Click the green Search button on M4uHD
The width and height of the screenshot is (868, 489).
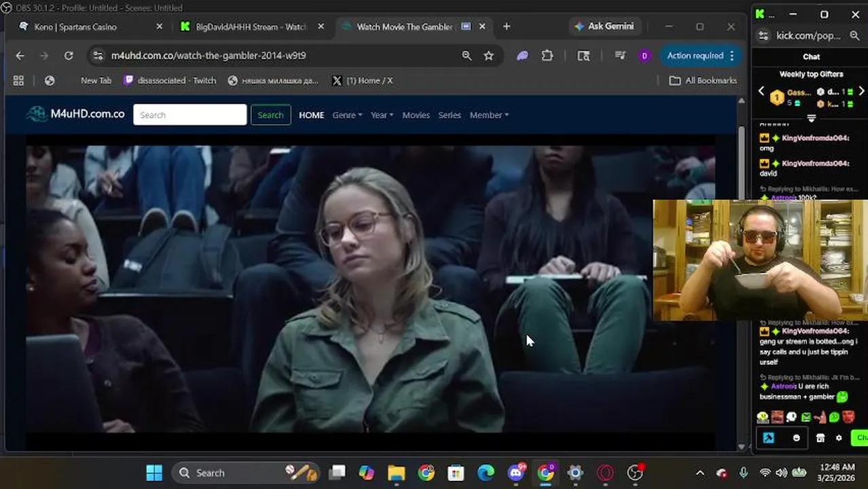click(x=270, y=115)
